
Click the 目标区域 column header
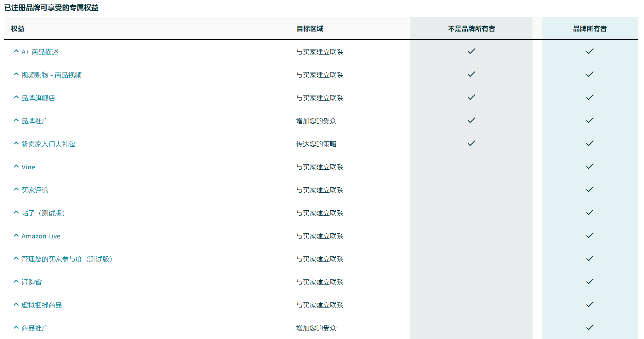pyautogui.click(x=310, y=29)
